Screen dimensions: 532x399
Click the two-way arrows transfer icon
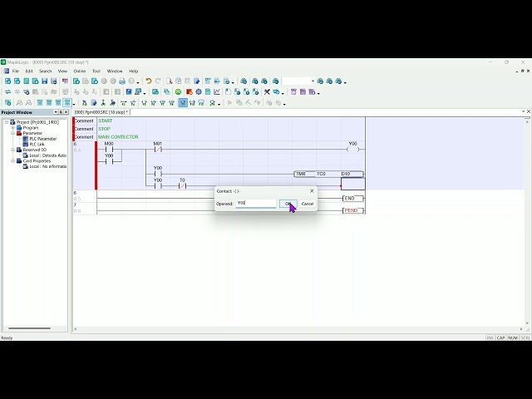(x=7, y=92)
